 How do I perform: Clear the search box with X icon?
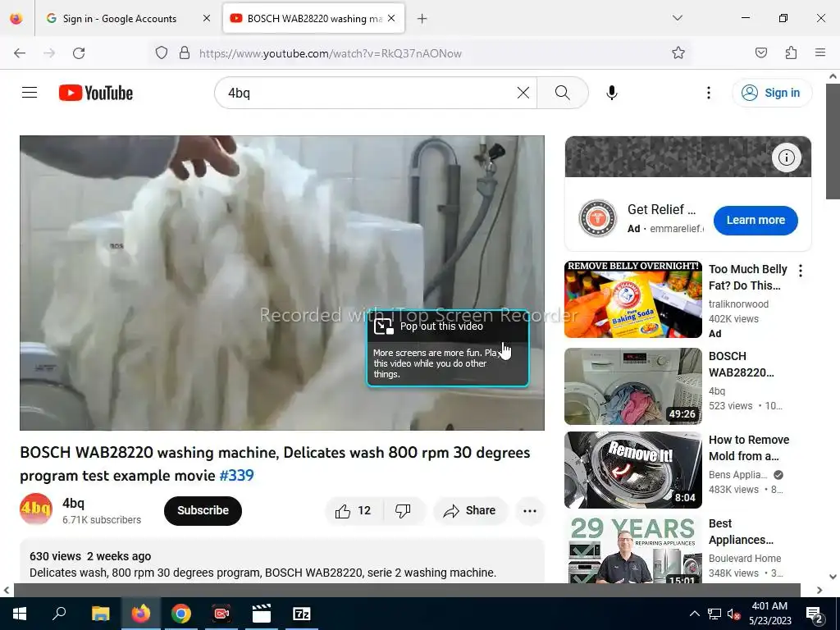(x=523, y=93)
